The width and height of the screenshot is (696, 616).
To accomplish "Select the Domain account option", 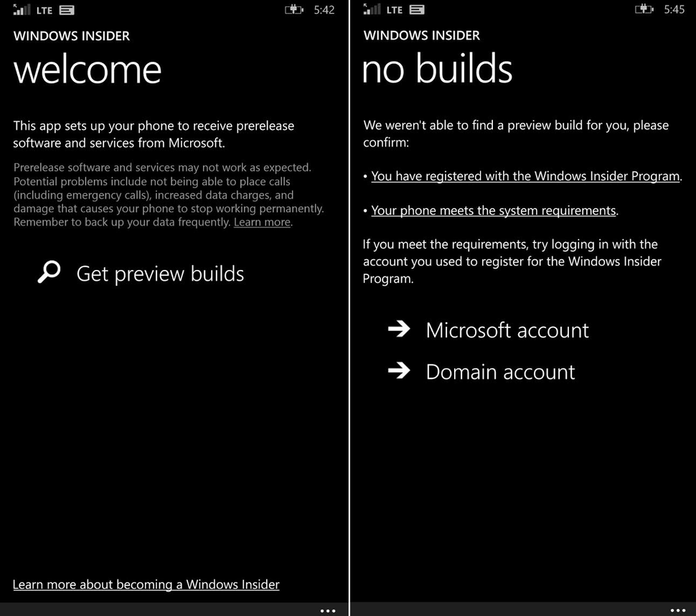I will coord(500,372).
